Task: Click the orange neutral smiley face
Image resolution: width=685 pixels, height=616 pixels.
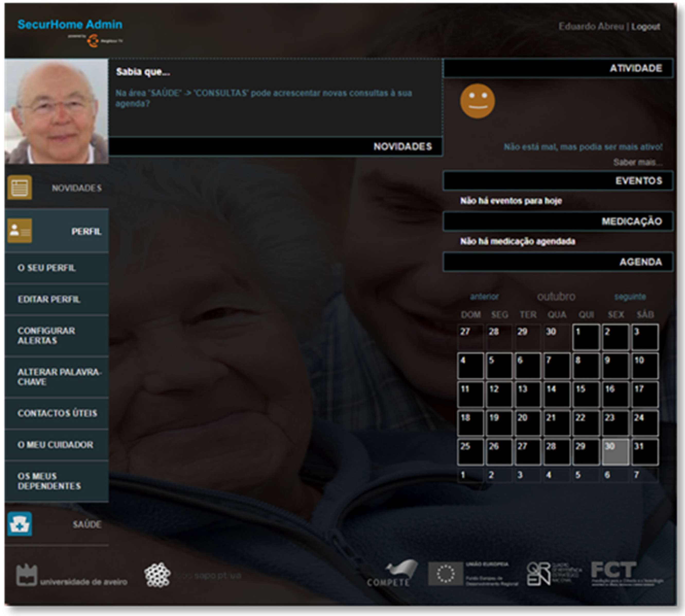Action: 477,101
